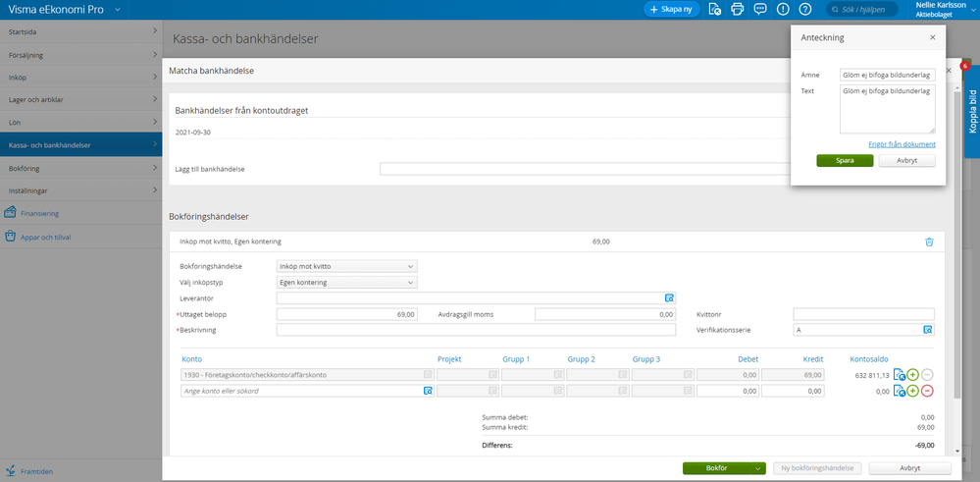Remove second account row with red minus
980x482 pixels.
(927, 391)
